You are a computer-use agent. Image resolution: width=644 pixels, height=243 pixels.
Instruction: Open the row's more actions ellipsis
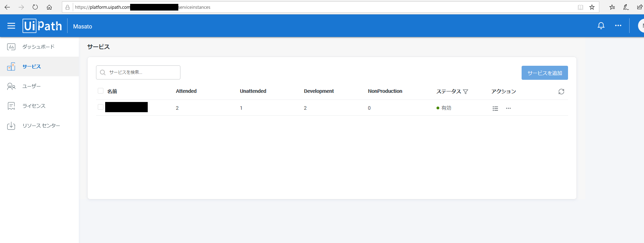(508, 108)
